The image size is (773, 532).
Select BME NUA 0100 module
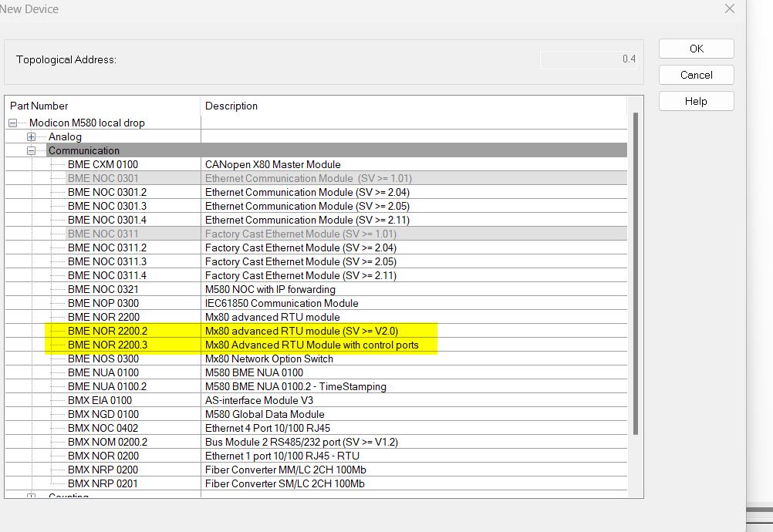pyautogui.click(x=103, y=372)
